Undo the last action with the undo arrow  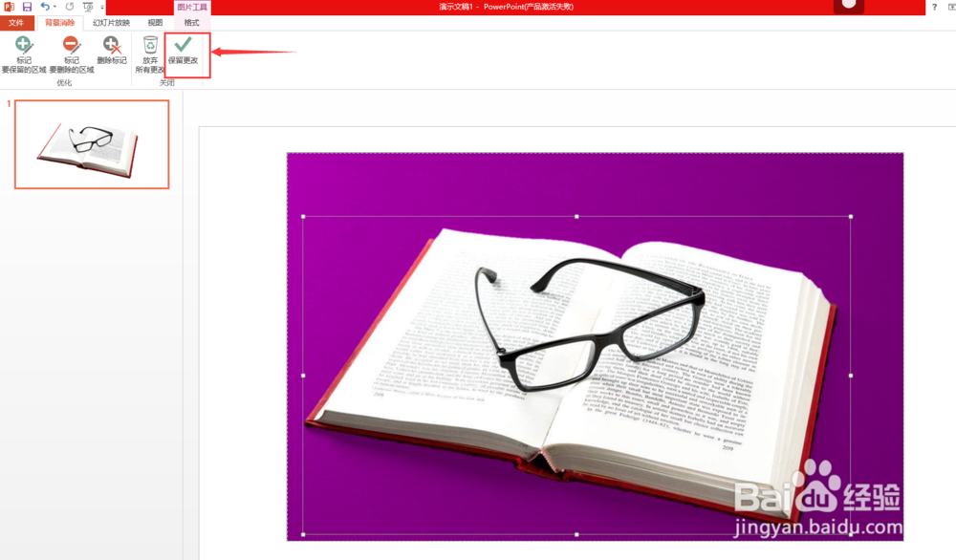pos(45,7)
